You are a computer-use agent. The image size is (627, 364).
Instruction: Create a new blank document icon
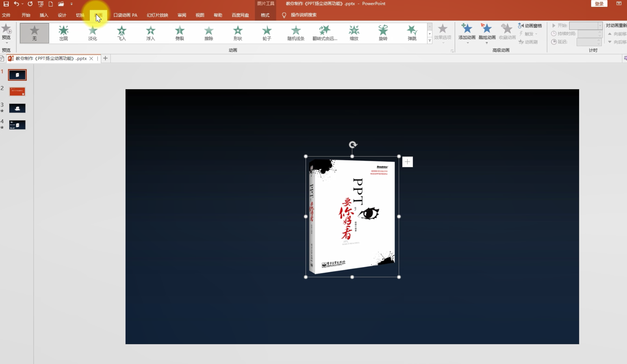51,4
